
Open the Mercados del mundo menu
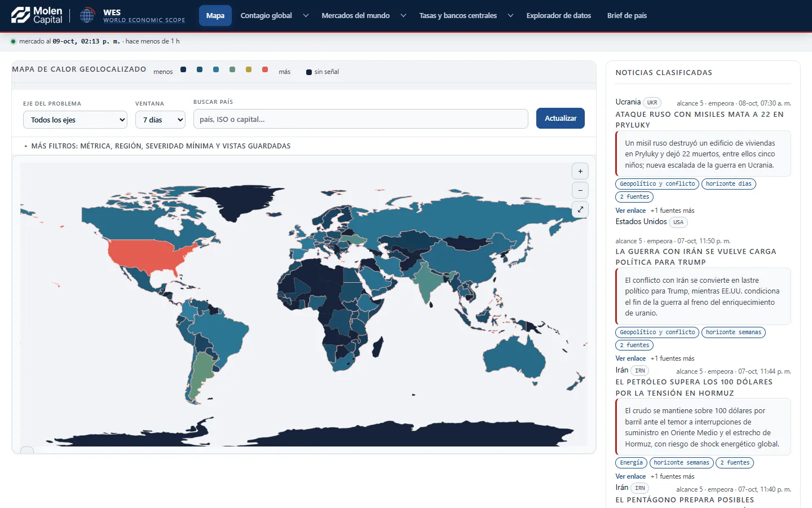356,16
